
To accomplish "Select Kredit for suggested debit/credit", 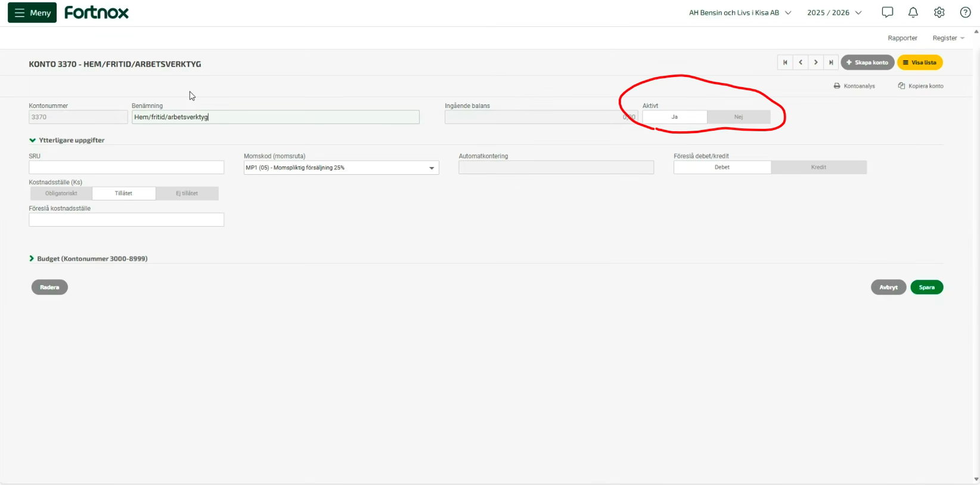I will click(818, 168).
